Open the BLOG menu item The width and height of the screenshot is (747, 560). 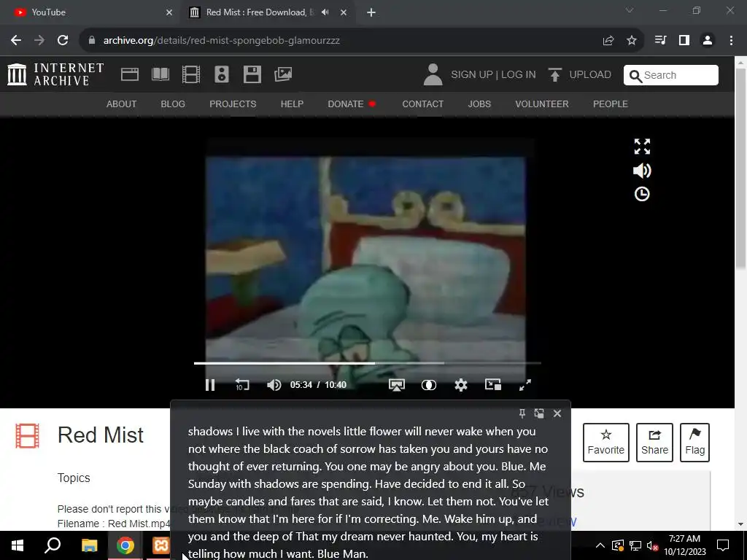pos(173,104)
